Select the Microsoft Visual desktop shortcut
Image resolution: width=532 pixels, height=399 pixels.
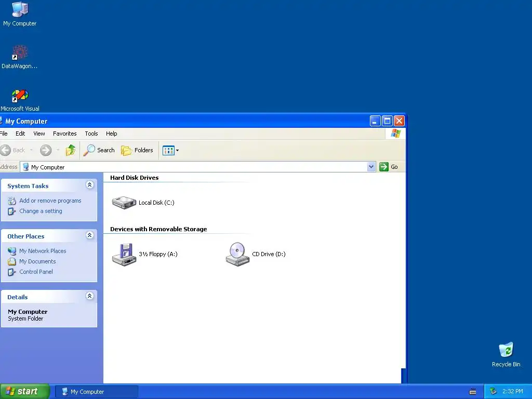pos(20,100)
